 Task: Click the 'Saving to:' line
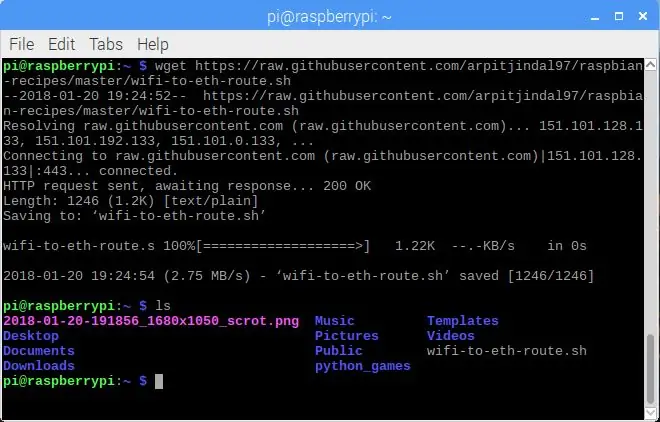(x=135, y=216)
